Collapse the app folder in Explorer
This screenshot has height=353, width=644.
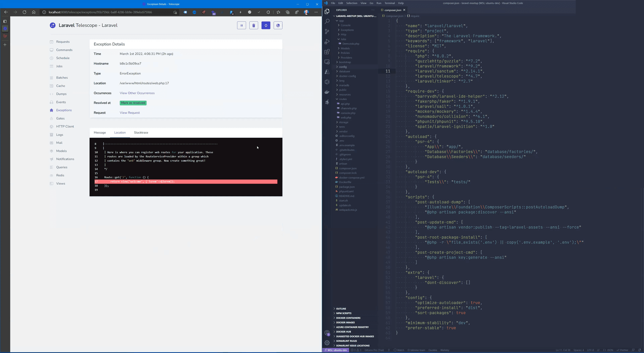click(x=341, y=21)
